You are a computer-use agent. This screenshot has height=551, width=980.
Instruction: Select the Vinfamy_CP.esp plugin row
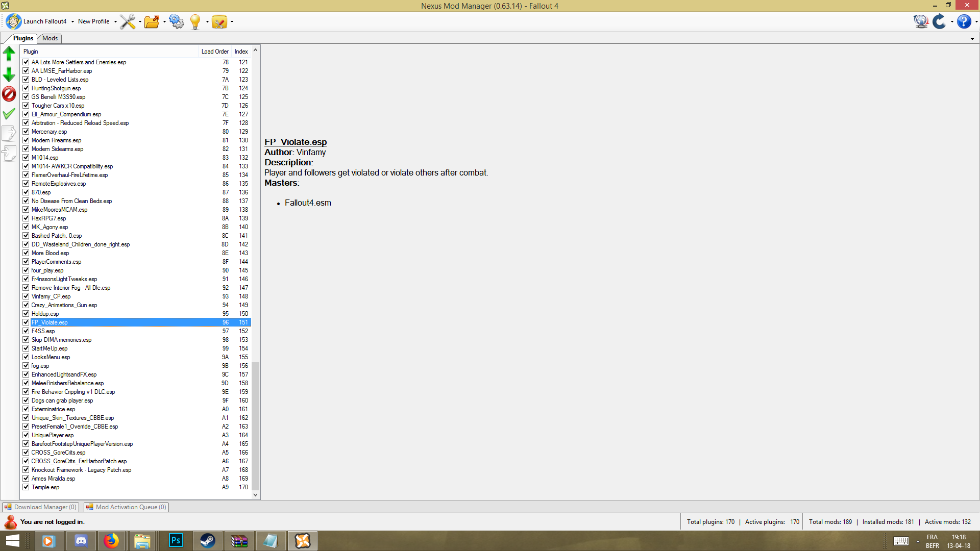click(x=136, y=296)
